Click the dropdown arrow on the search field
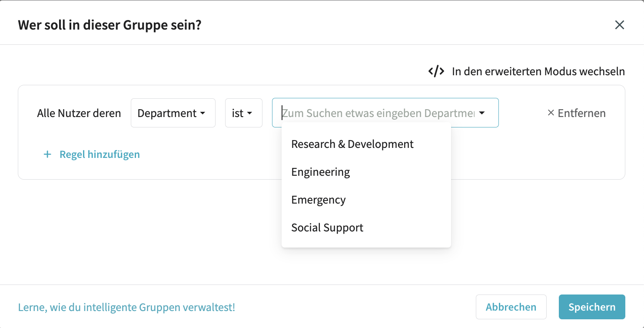644x328 pixels. click(482, 113)
